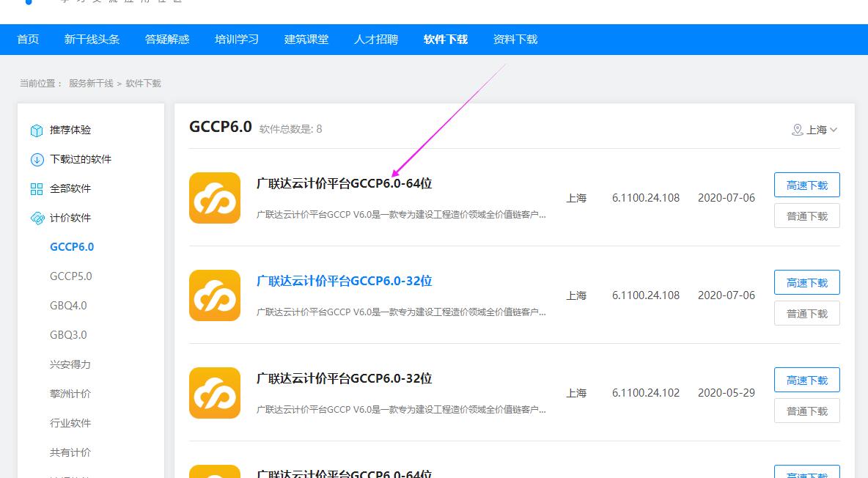This screenshot has width=868, height=478.
Task: Open the 建筑课堂 nav item
Action: tap(306, 40)
